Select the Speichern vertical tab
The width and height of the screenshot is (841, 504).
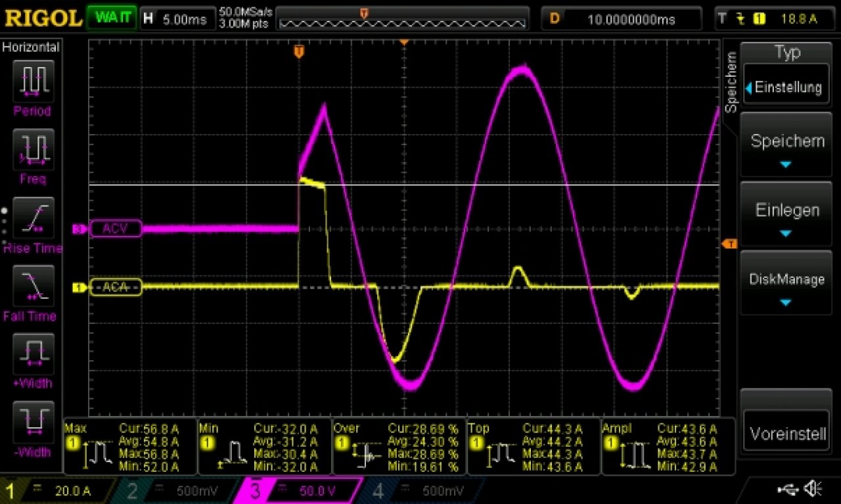731,82
